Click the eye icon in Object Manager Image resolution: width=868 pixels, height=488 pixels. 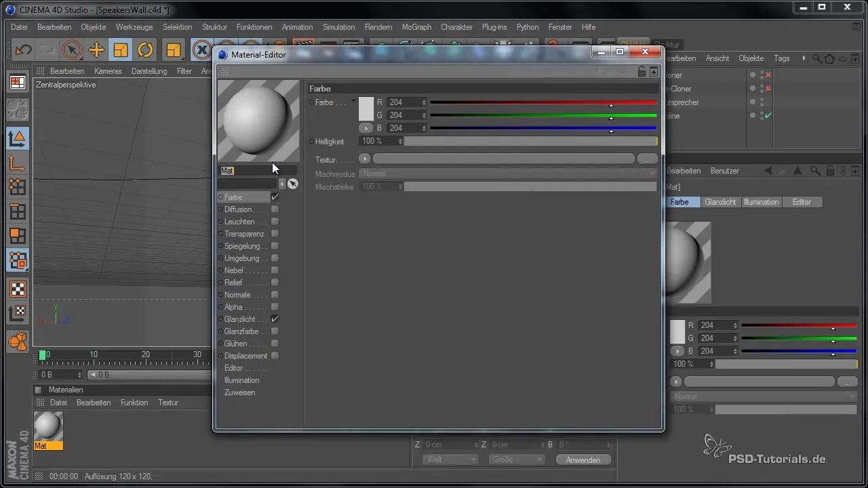843,59
